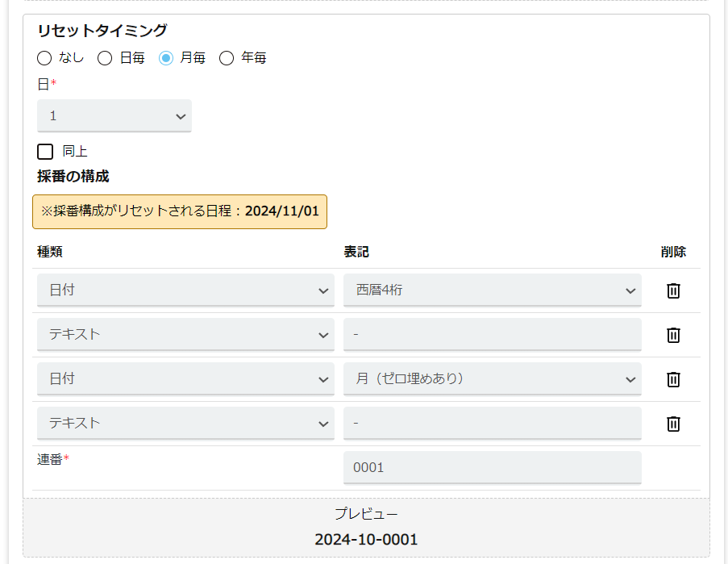This screenshot has width=728, height=564.
Task: Delete the 西暦4桁 date row
Action: pos(673,290)
